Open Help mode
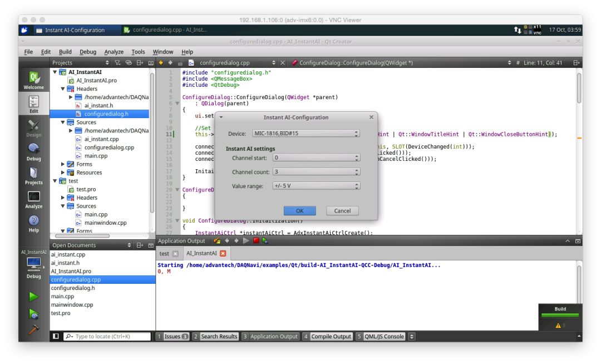The height and width of the screenshot is (364, 601). click(x=34, y=224)
